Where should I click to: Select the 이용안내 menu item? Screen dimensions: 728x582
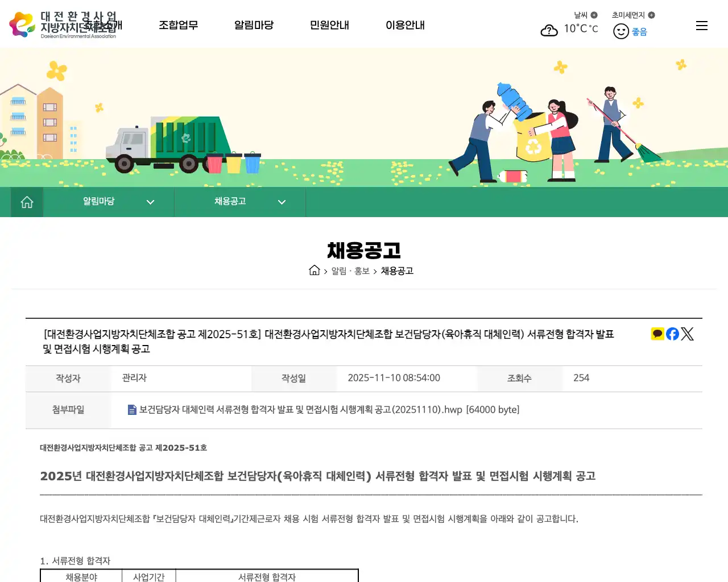[405, 25]
